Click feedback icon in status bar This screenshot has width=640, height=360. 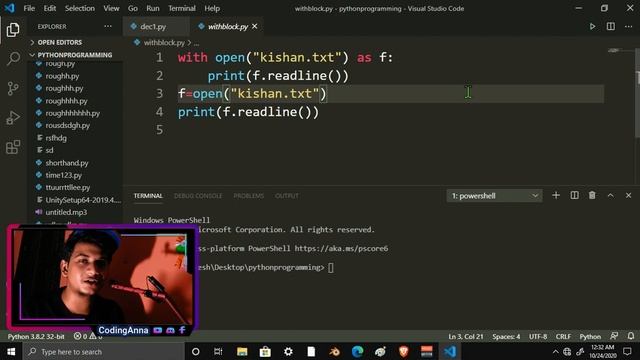coord(614,336)
